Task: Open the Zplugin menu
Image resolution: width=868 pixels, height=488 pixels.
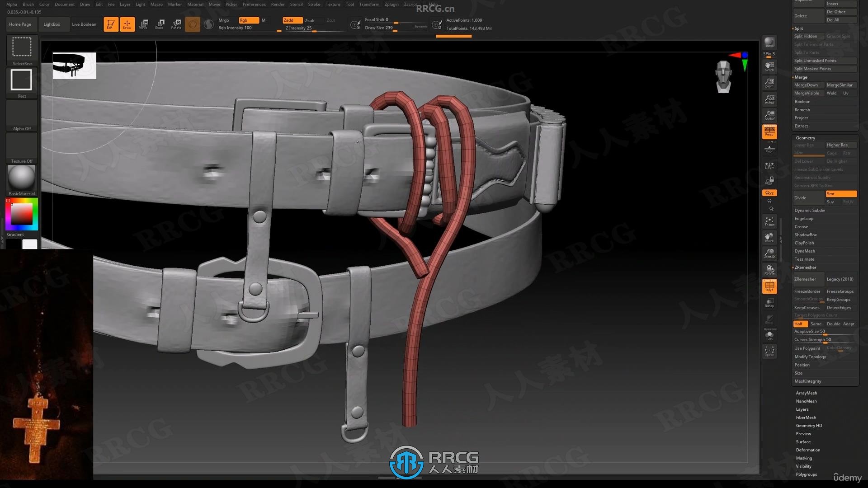Action: tap(392, 4)
